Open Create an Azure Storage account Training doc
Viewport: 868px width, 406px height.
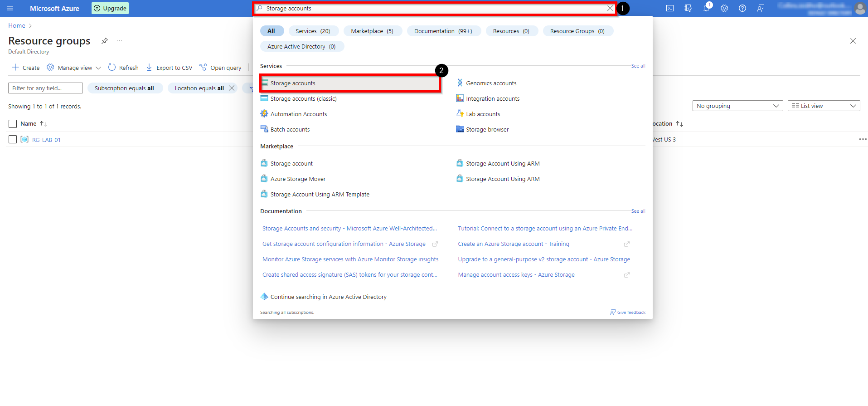coord(514,244)
